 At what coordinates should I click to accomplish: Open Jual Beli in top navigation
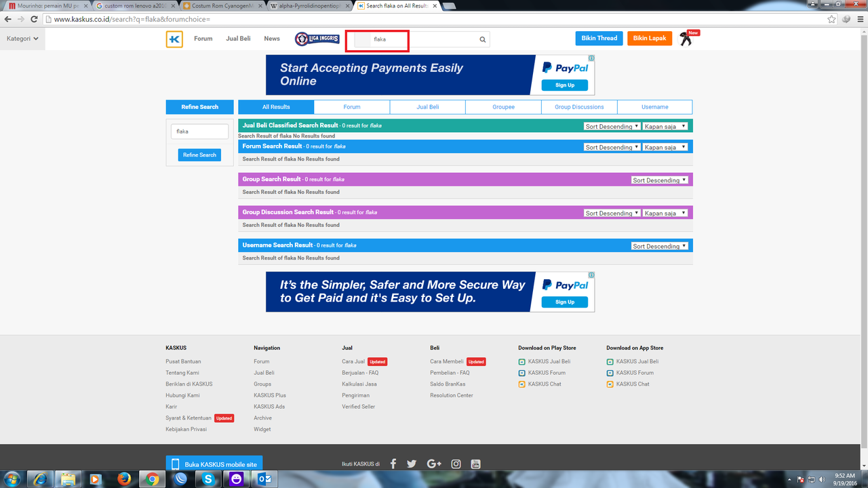(x=238, y=39)
